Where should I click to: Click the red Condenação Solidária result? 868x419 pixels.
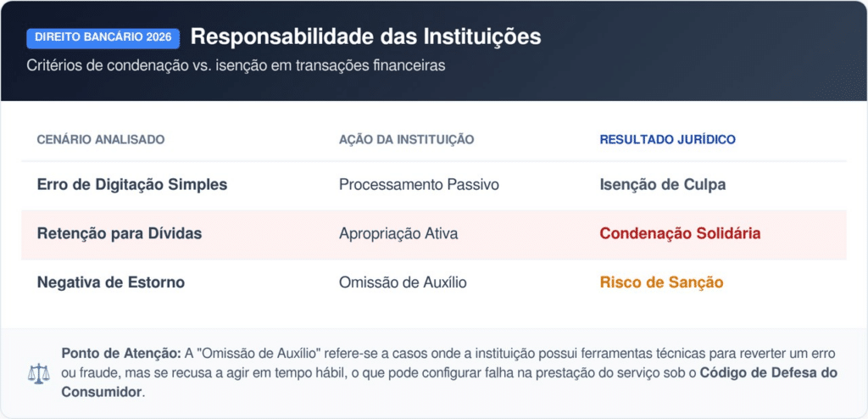tap(680, 233)
